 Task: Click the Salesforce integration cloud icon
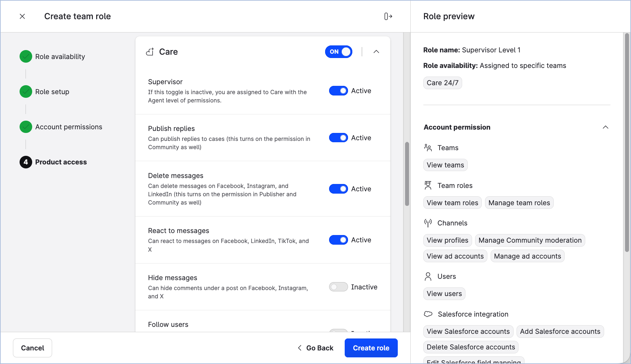coord(428,314)
